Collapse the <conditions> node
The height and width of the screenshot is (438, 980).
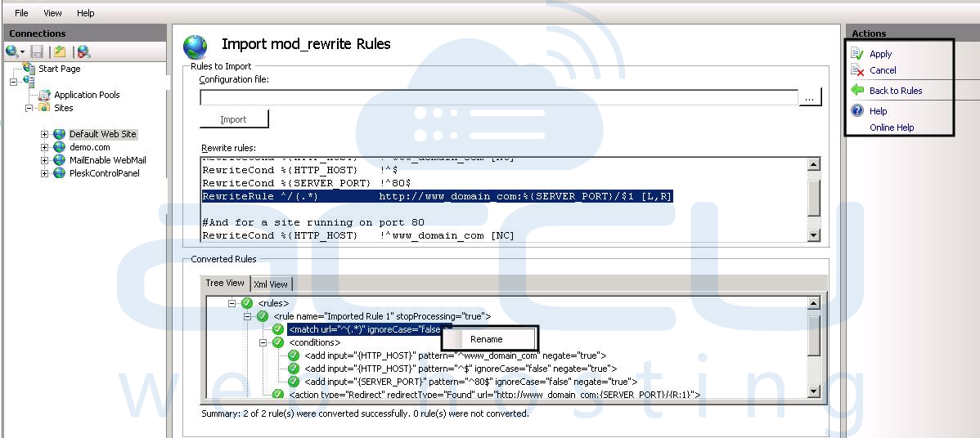263,342
